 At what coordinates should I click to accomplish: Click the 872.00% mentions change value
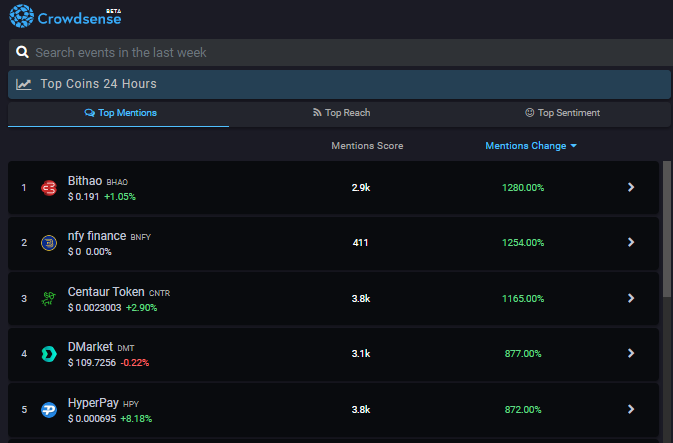coord(523,410)
